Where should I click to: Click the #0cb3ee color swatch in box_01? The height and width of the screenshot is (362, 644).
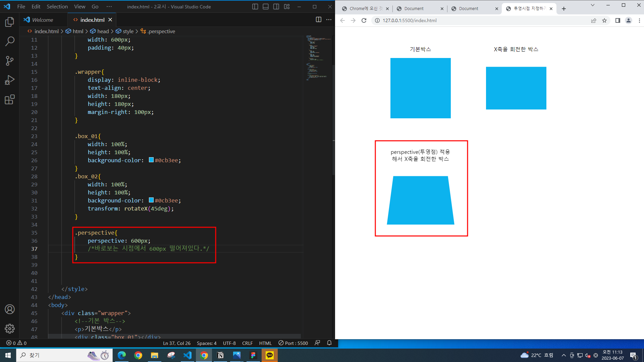[x=151, y=160]
